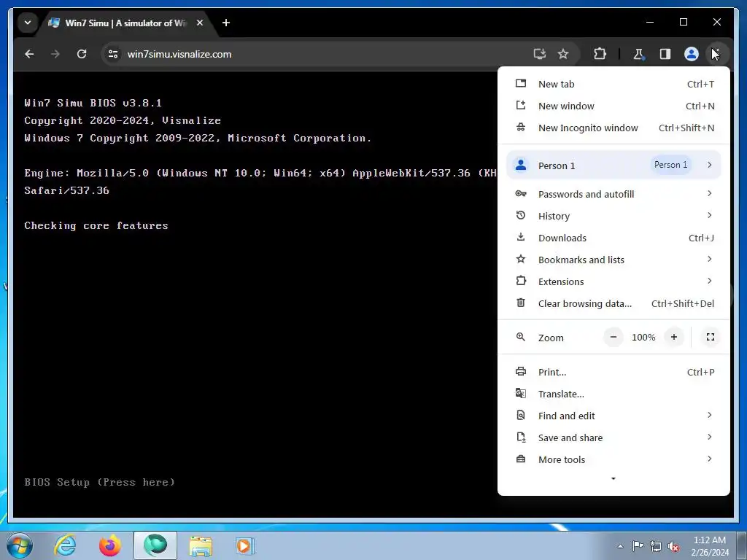Select the Win7 Simu tab
747x560 pixels.
click(x=126, y=23)
